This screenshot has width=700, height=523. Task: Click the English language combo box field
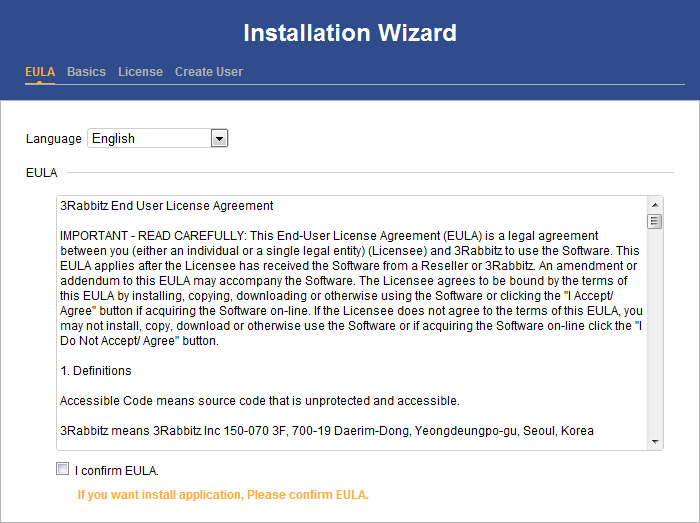click(158, 138)
